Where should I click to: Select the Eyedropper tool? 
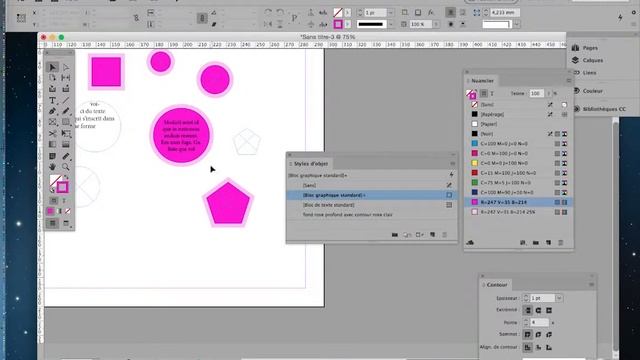tap(66, 156)
